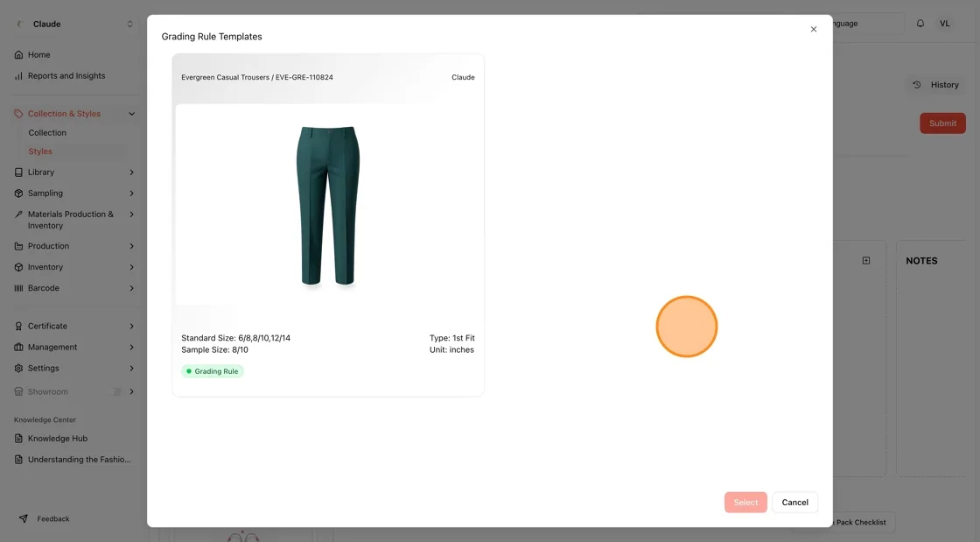Click the Barcode icon in sidebar
The height and width of the screenshot is (542, 980).
point(18,288)
